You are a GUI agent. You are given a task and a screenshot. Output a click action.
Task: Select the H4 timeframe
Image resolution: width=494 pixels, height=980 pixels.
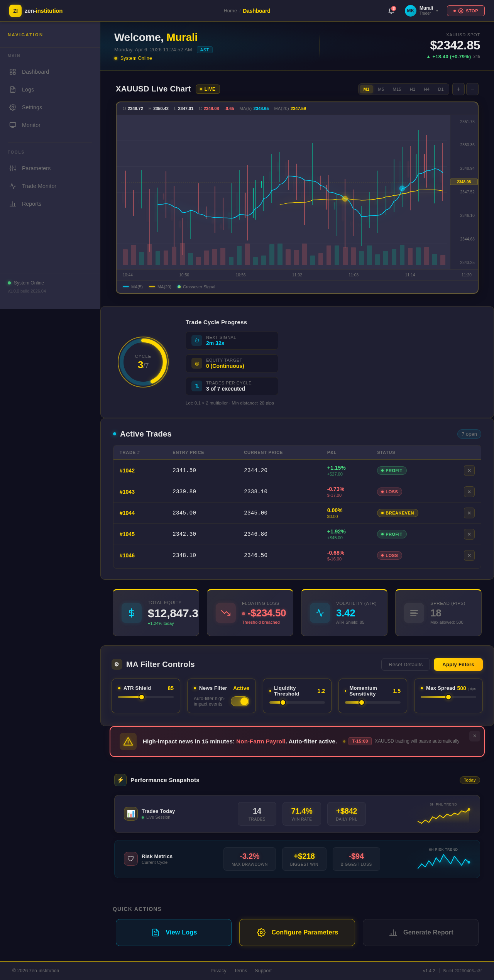coord(426,89)
